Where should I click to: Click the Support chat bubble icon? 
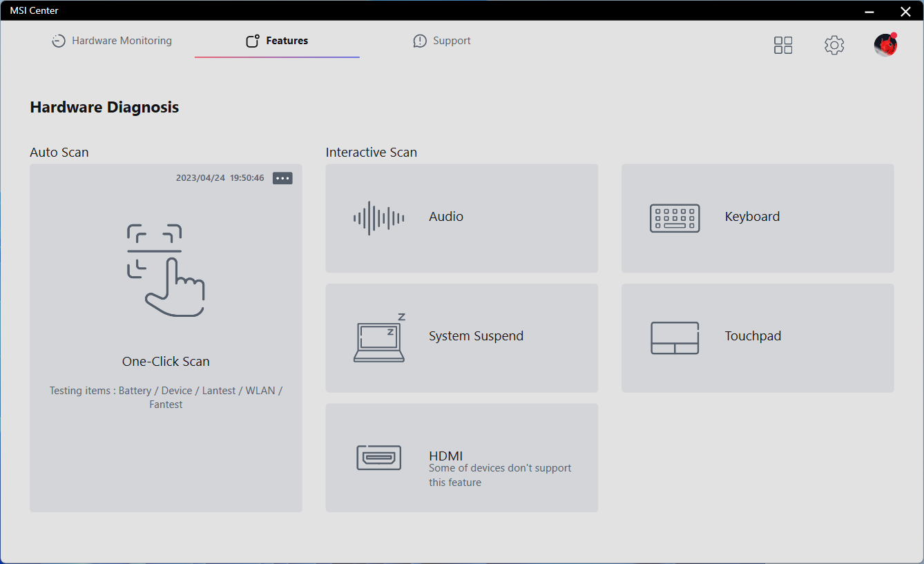point(420,41)
